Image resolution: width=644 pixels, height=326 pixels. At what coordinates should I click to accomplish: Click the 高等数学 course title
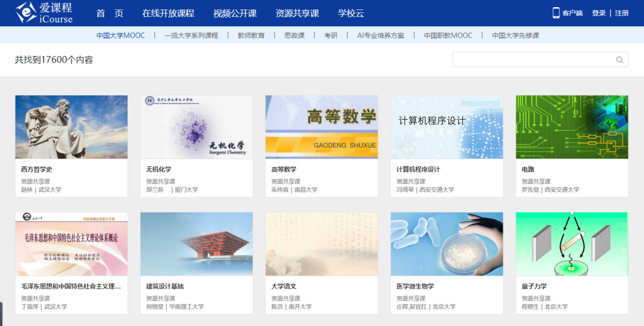(284, 169)
